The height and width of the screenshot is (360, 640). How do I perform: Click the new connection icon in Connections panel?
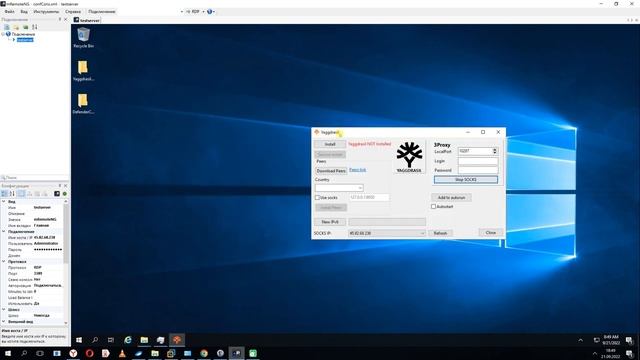coord(7,27)
